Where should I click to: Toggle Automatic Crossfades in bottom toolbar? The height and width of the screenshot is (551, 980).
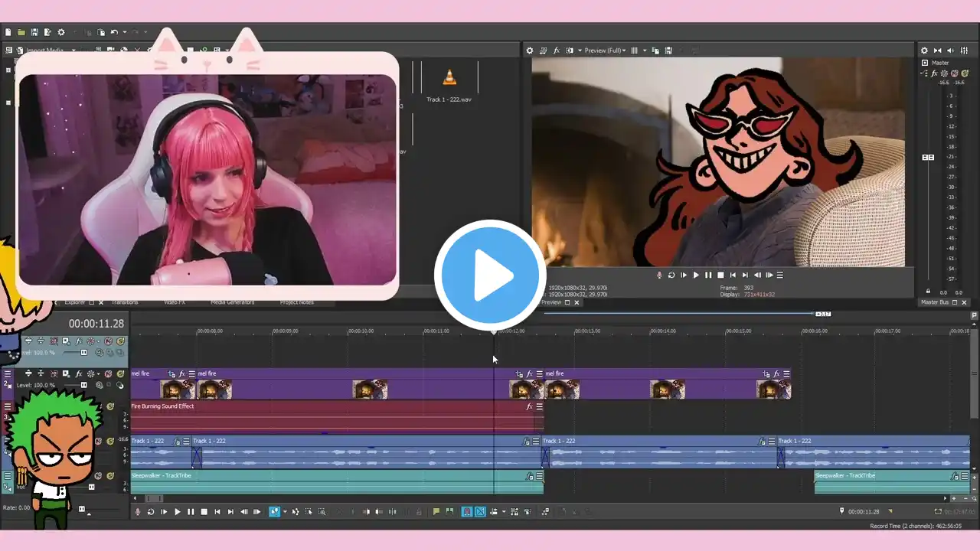click(480, 512)
